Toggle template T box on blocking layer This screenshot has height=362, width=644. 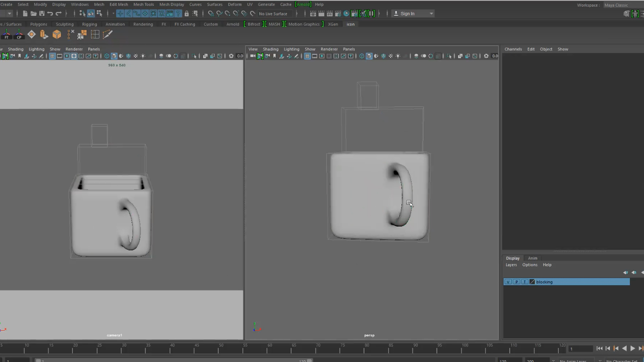524,282
